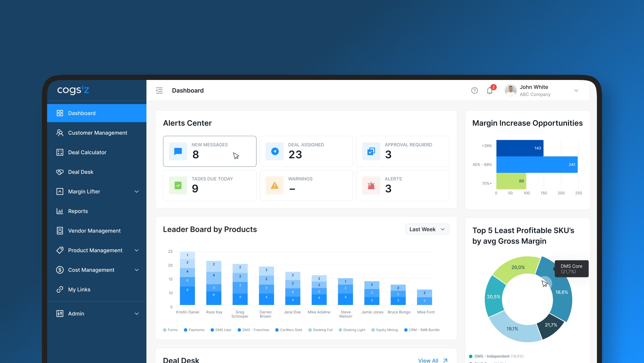644x363 pixels.
Task: Toggle the CarWars Gold legend item
Action: (x=289, y=330)
